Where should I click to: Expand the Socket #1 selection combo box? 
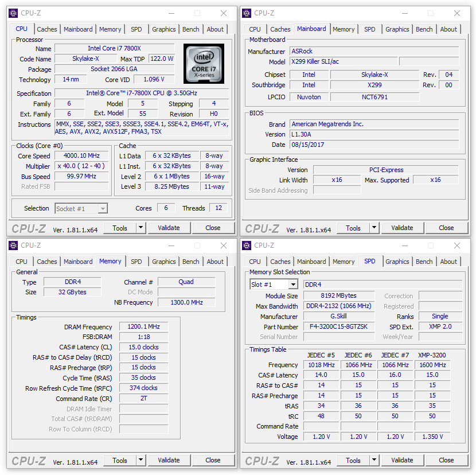[103, 209]
